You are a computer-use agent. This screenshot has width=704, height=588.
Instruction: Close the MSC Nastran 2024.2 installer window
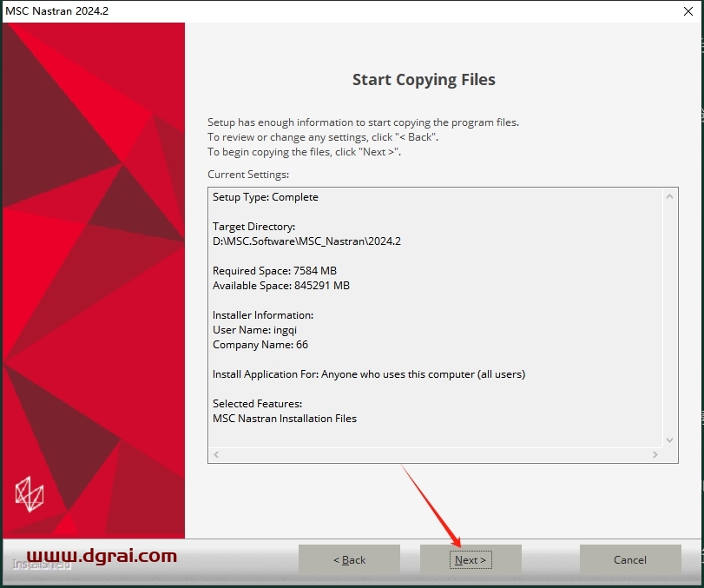pos(688,11)
